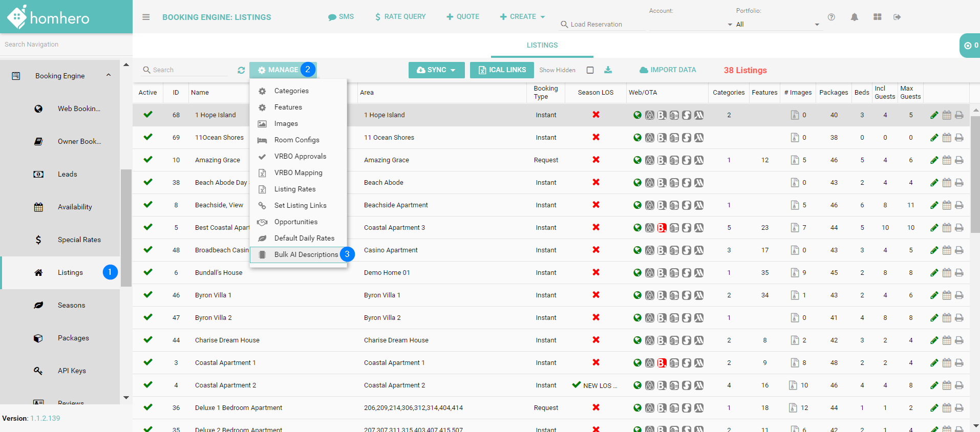Viewport: 980px width, 432px height.
Task: Choose Room Configs in the Manage menu
Action: pos(299,140)
